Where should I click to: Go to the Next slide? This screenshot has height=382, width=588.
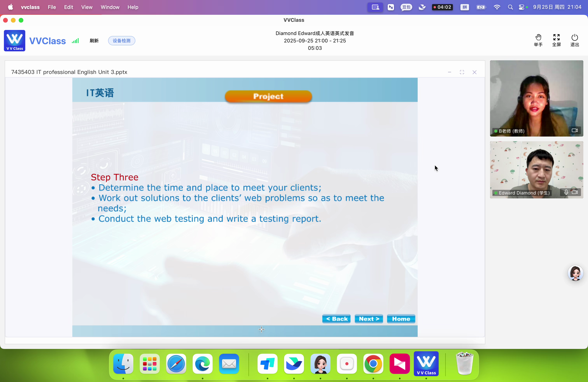click(x=369, y=319)
